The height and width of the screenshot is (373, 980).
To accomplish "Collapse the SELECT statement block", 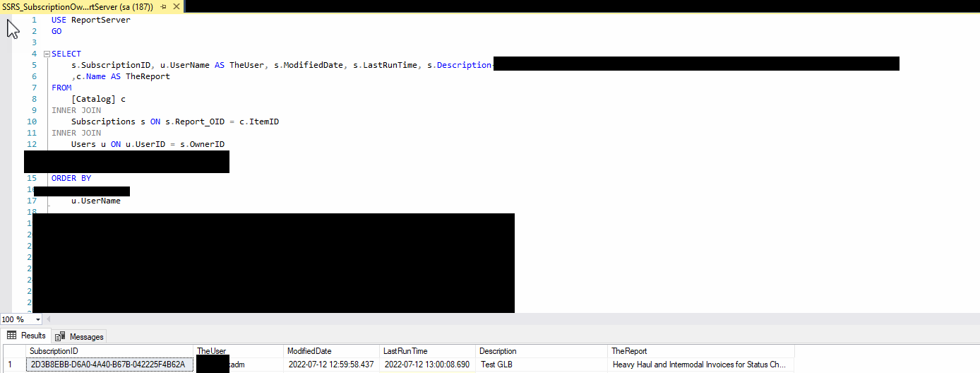I will [47, 54].
